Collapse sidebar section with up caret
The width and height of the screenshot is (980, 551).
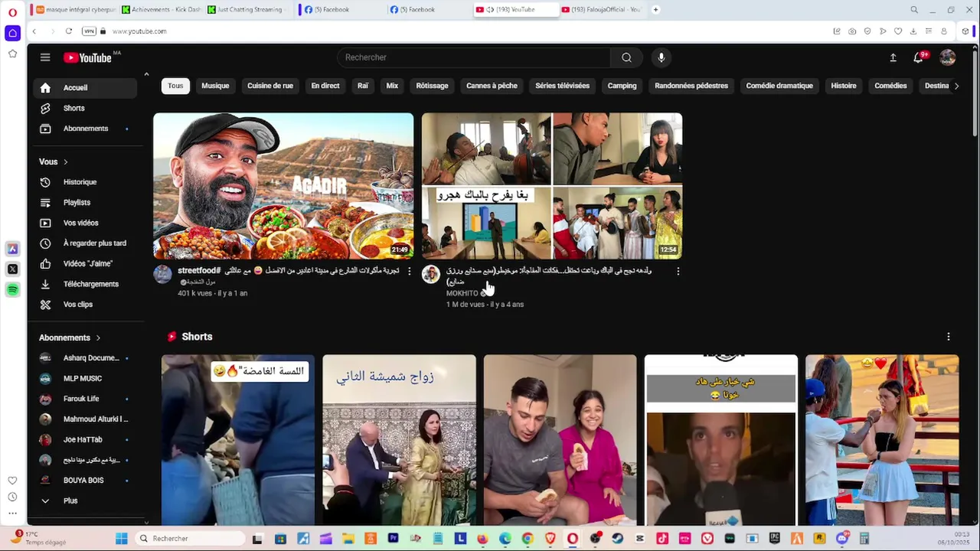pos(146,74)
